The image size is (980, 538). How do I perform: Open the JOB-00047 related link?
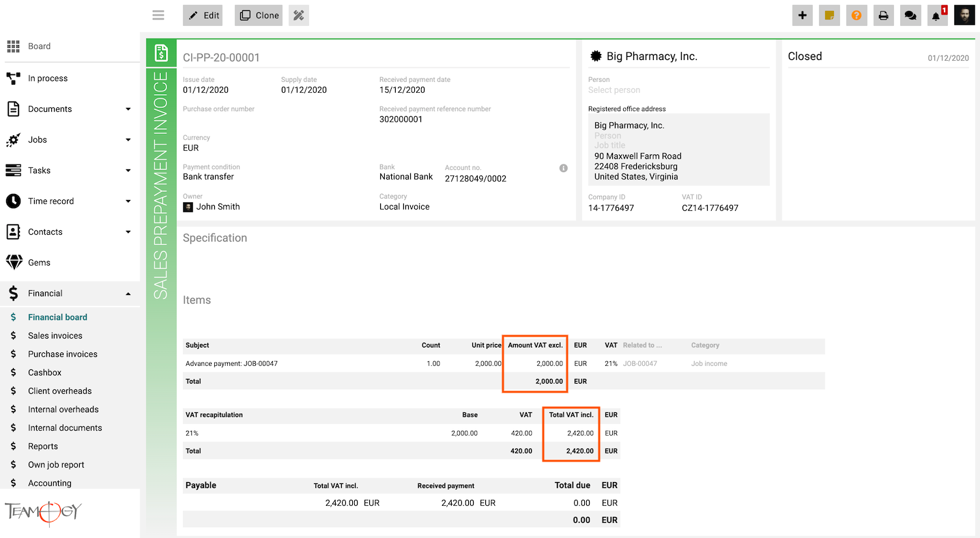click(x=639, y=364)
